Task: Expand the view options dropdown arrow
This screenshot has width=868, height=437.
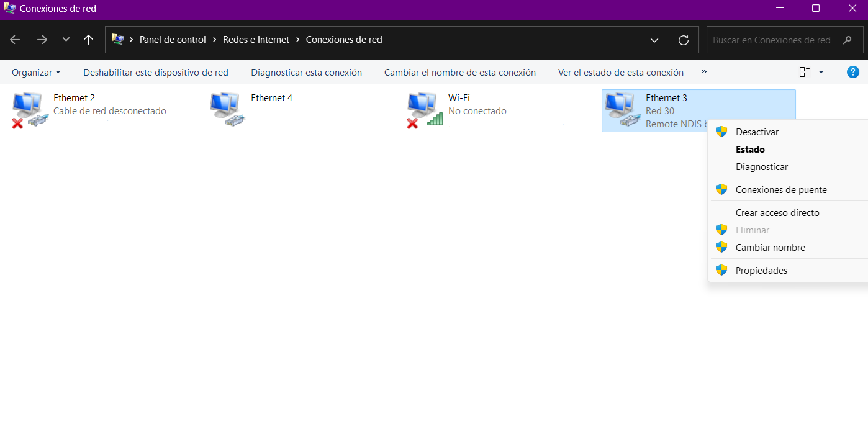Action: pyautogui.click(x=821, y=72)
